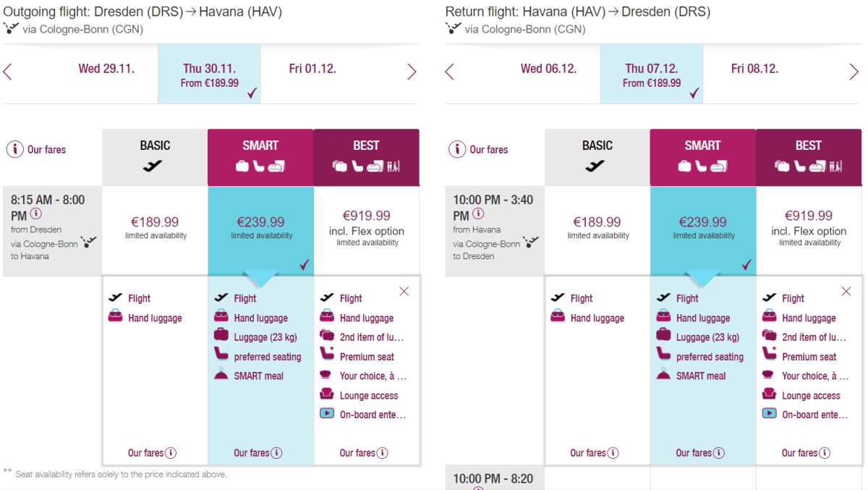Screen dimensions: 868x490
Task: Open 'Our fares' link under outgoing SMART details
Action: [251, 453]
